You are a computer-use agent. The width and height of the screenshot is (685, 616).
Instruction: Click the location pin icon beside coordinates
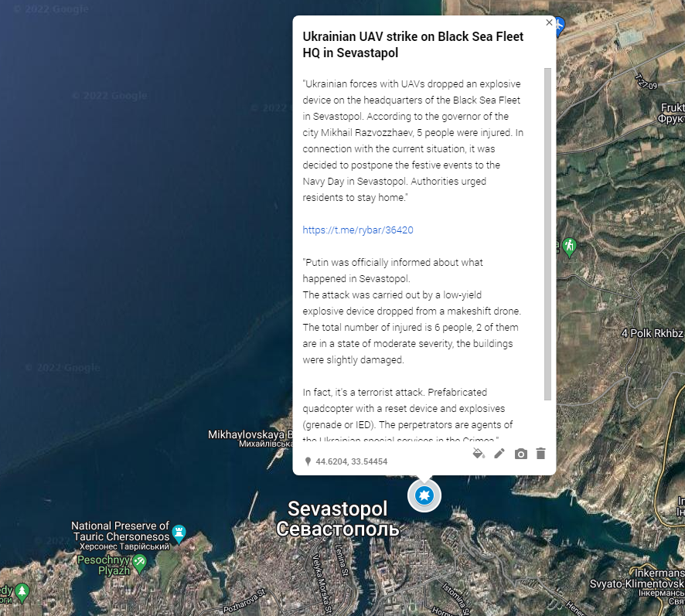pos(308,461)
